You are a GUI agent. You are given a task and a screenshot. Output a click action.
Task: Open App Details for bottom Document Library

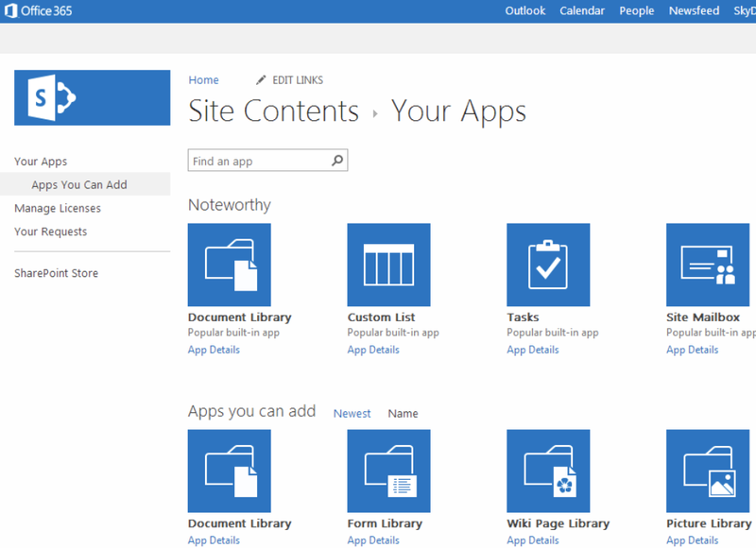point(214,540)
